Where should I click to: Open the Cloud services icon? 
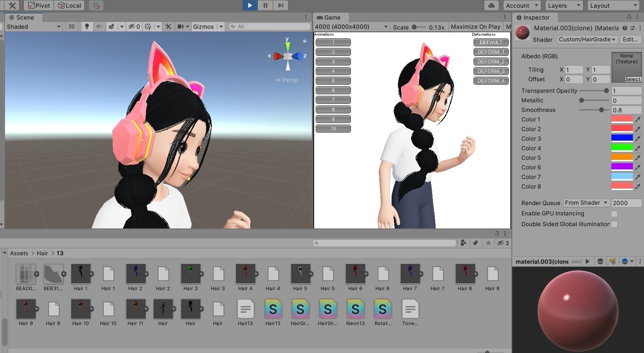tap(492, 5)
